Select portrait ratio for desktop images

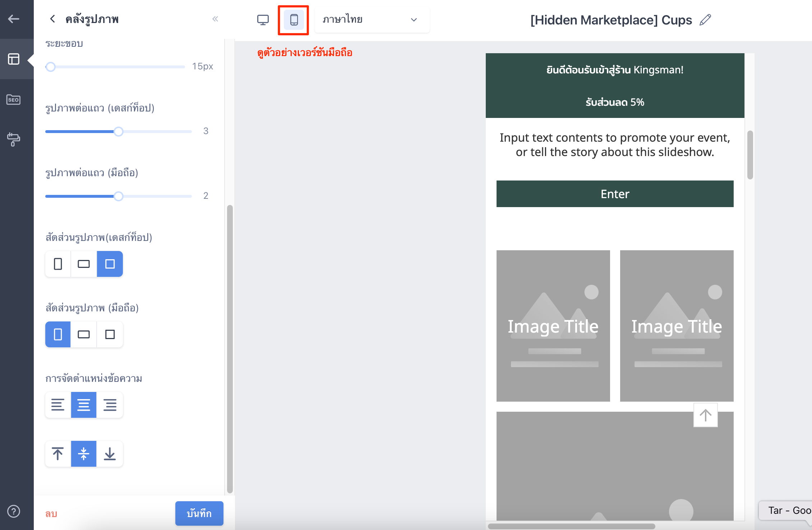click(58, 264)
